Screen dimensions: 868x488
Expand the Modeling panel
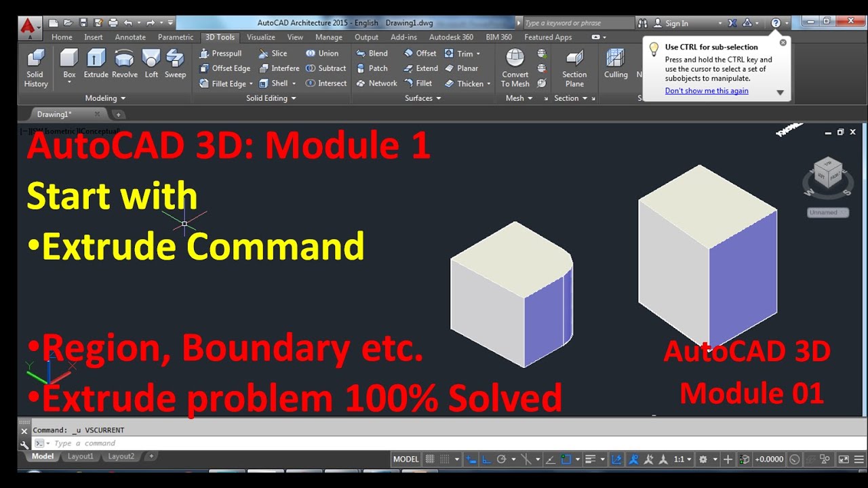coord(104,98)
